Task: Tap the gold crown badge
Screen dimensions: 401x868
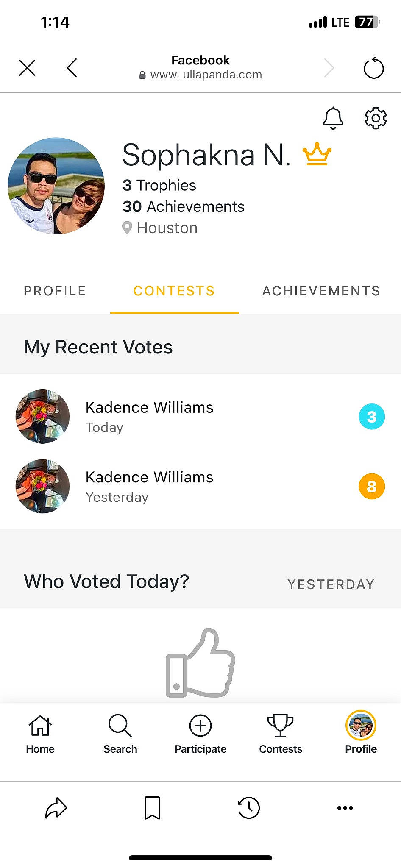Action: click(317, 154)
